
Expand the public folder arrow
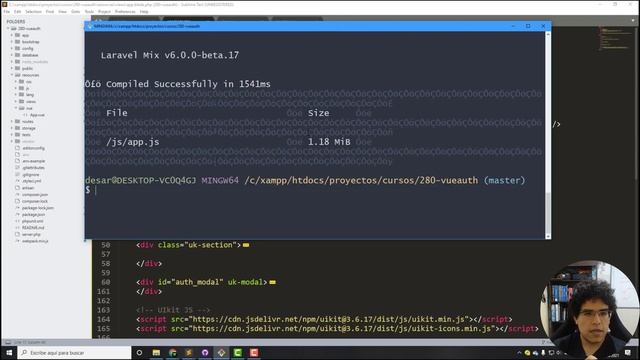point(12,68)
